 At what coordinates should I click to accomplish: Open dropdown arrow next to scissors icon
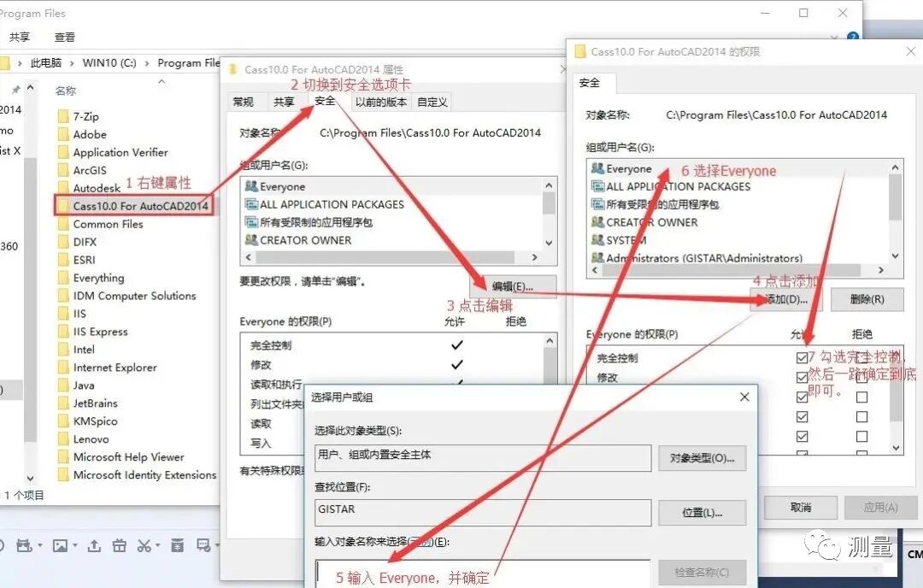tap(158, 545)
